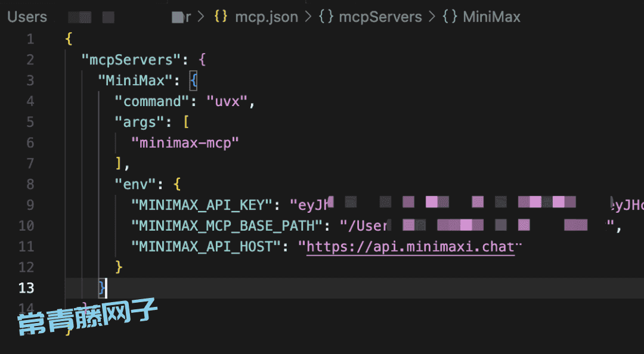
Task: Click the "eyJh" start of the API key value
Action: [x=310, y=205]
